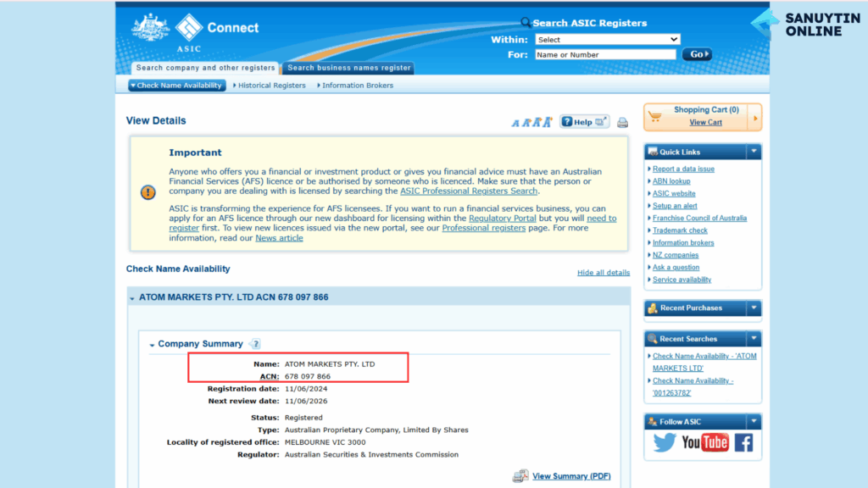This screenshot has height=488, width=868.
Task: Open the Help popup button
Action: pyautogui.click(x=585, y=122)
